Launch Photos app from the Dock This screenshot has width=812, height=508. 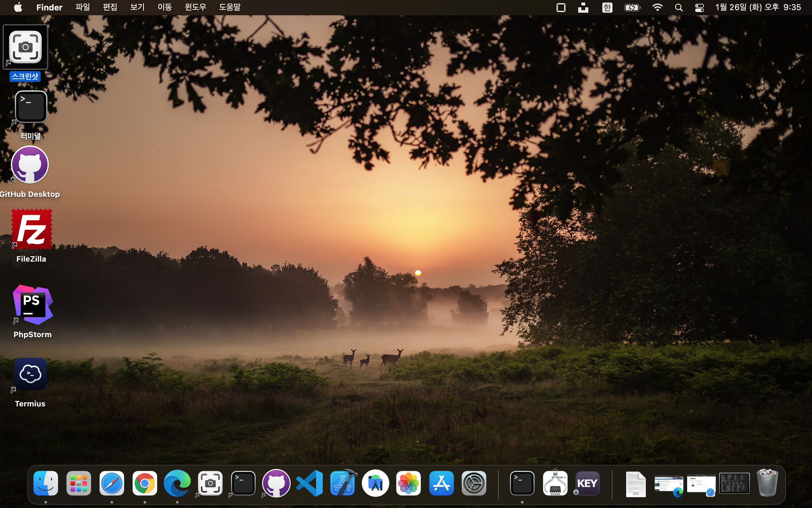click(x=408, y=484)
